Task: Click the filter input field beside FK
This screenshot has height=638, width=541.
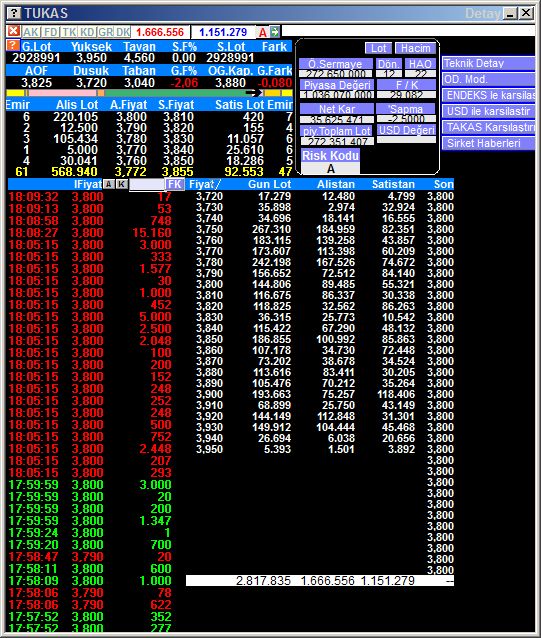Action: pyautogui.click(x=147, y=184)
